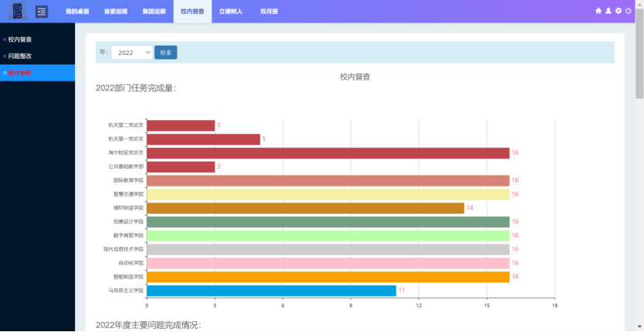Click the home icon in top-right header

(x=598, y=11)
